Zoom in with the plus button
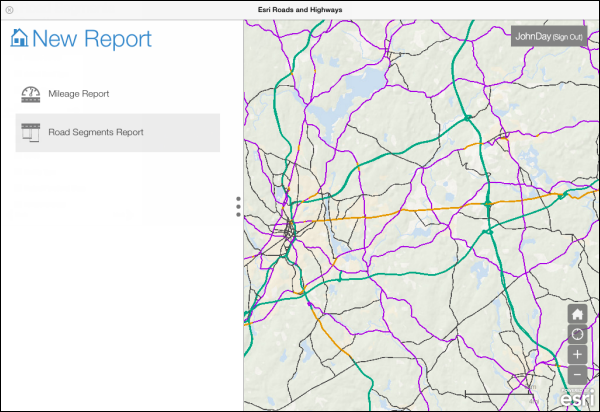This screenshot has width=600, height=412. coord(577,354)
